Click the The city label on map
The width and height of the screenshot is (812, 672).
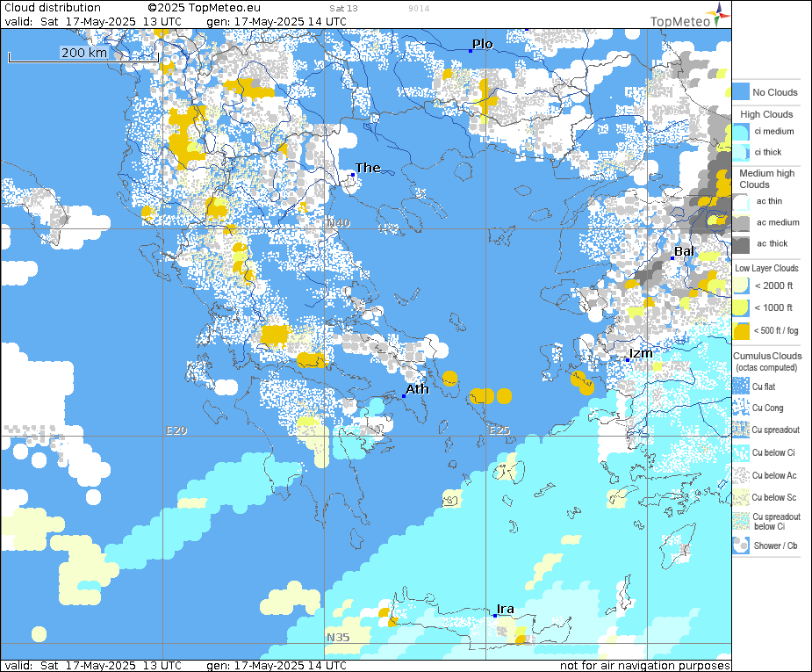click(x=368, y=168)
